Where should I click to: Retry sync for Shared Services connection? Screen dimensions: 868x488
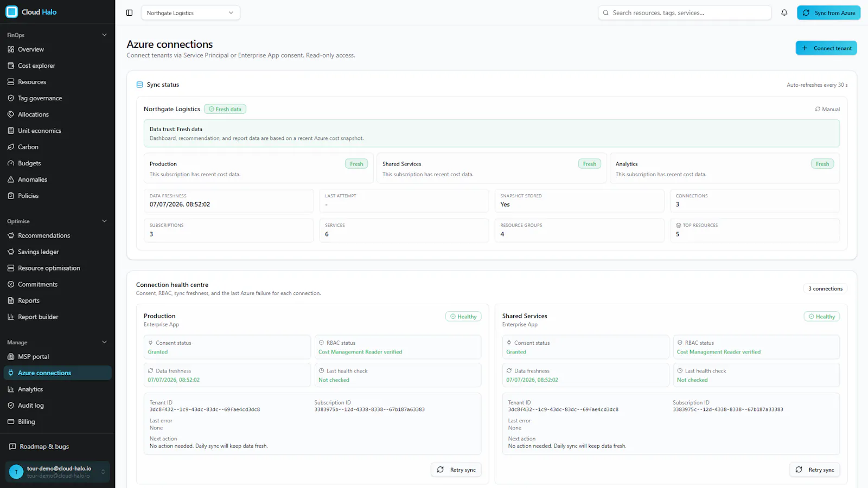814,470
